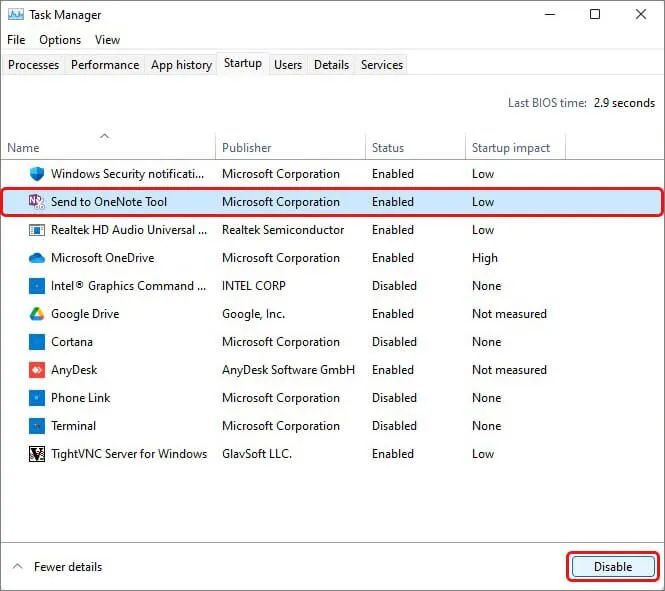Switch to the Performance tab
665x591 pixels.
[x=105, y=65]
